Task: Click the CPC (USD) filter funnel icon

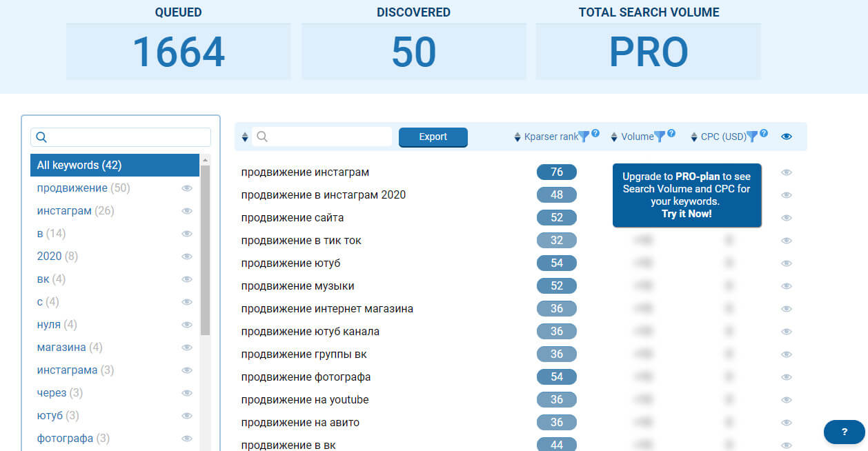Action: point(752,137)
